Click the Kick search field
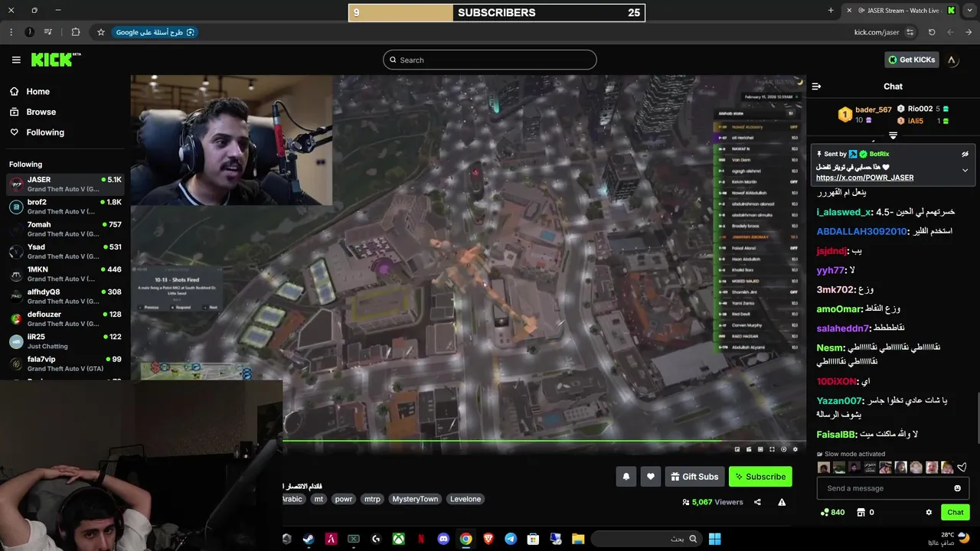 point(490,60)
